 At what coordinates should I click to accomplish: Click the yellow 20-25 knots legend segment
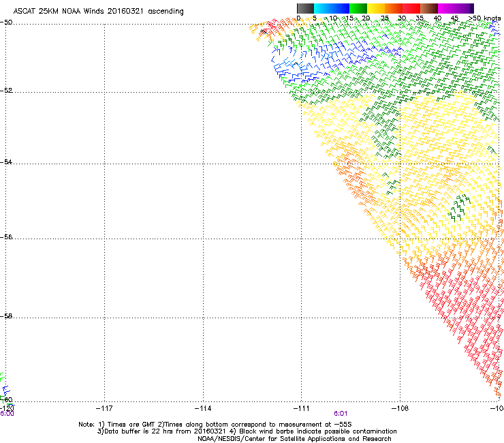376,8
